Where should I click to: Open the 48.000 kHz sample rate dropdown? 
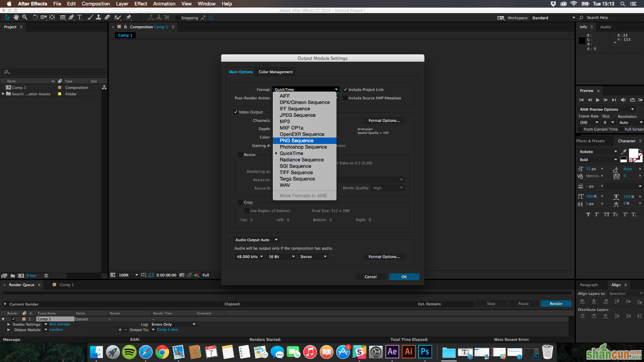(250, 257)
